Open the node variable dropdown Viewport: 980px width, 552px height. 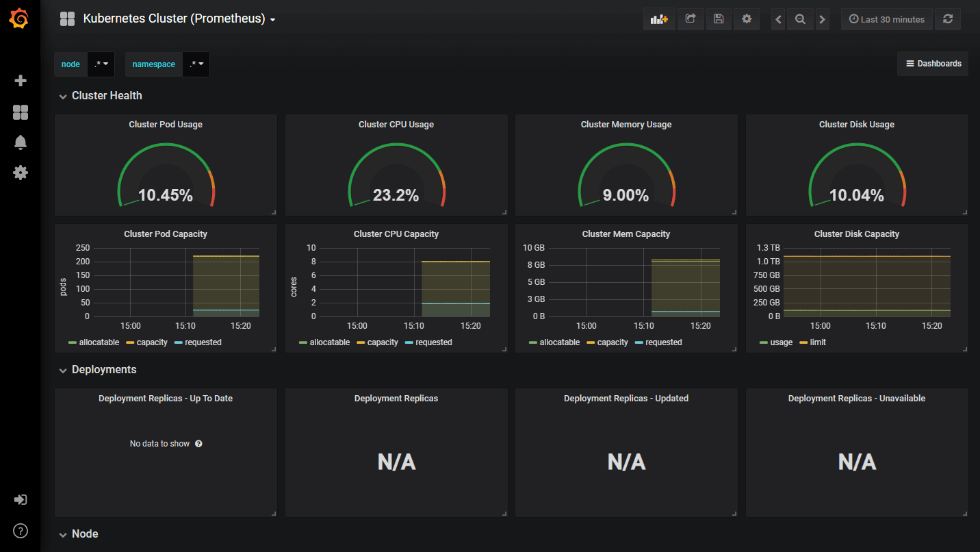pyautogui.click(x=101, y=64)
